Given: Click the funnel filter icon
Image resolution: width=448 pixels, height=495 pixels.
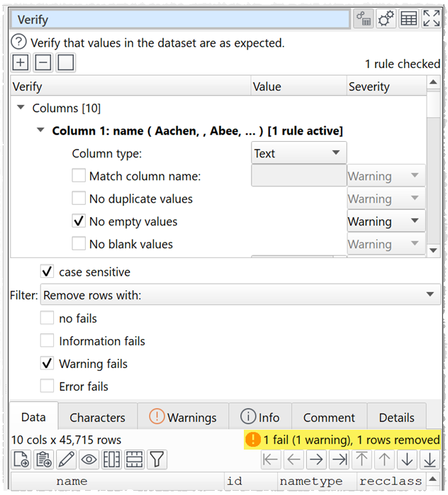Looking at the screenshot, I should 157,460.
